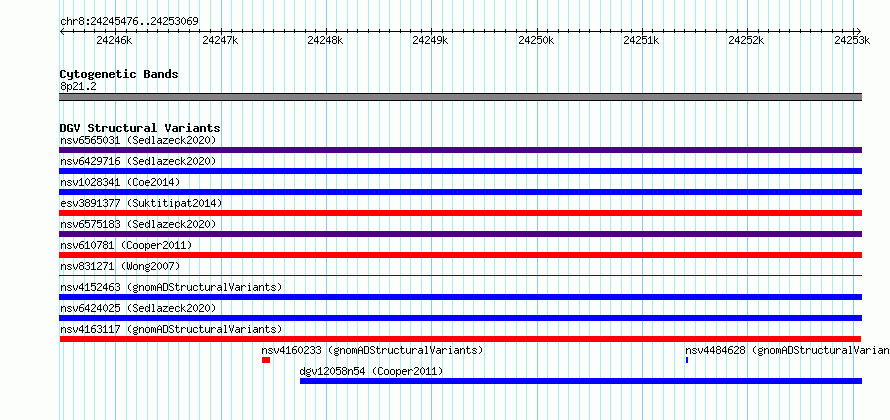Click the small red block under nsv4160233
Image resolution: width=890 pixels, height=420 pixels.
(x=266, y=360)
